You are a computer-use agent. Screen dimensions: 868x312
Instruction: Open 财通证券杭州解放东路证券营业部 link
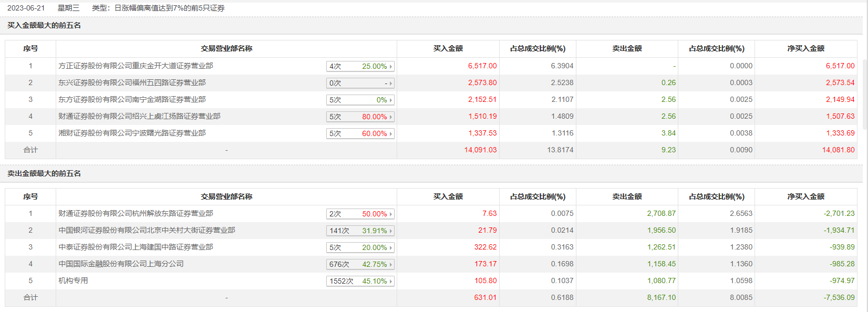(x=136, y=213)
